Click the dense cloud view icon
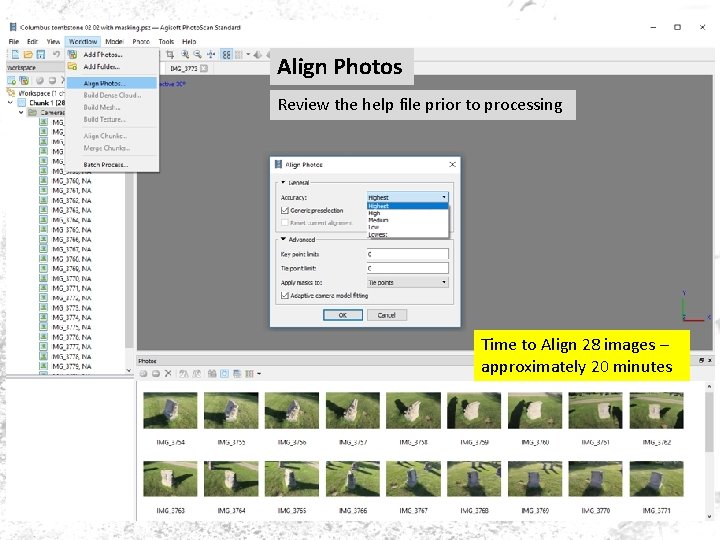Screen dimensions: 720x540 click(239, 55)
